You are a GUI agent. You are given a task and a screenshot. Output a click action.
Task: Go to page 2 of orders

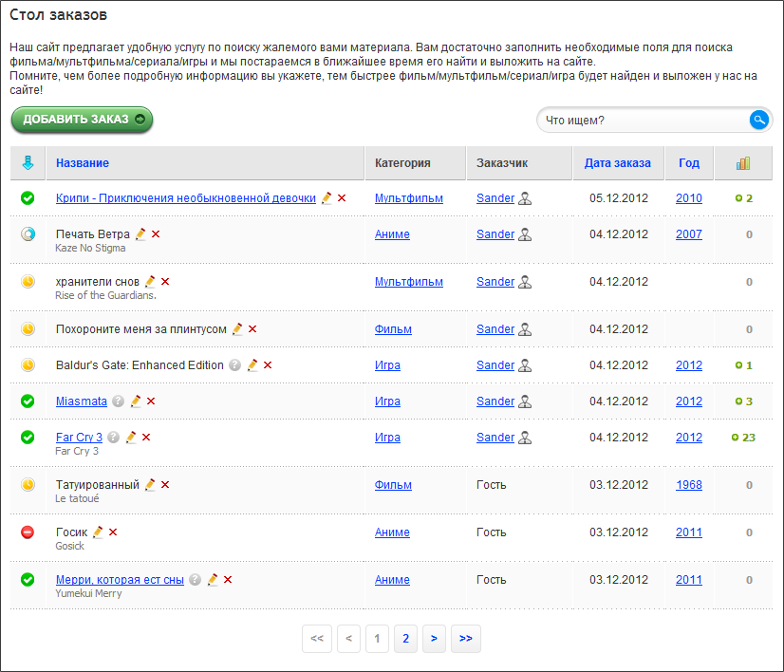(x=405, y=639)
